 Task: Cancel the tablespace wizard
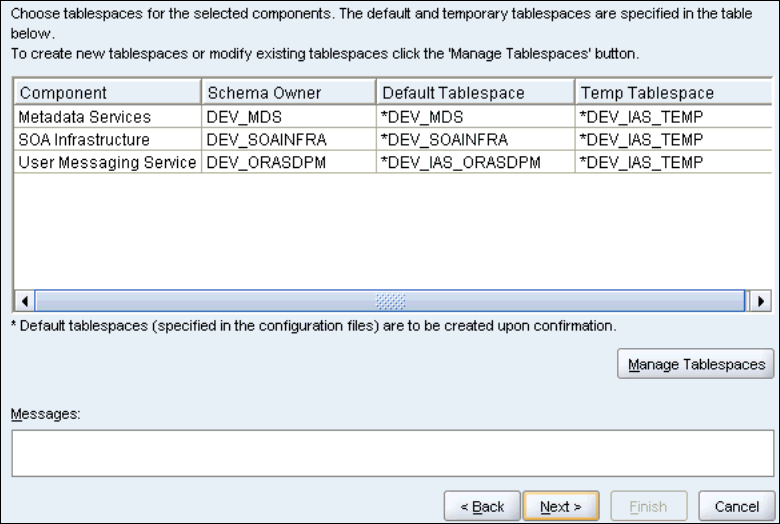tap(737, 507)
